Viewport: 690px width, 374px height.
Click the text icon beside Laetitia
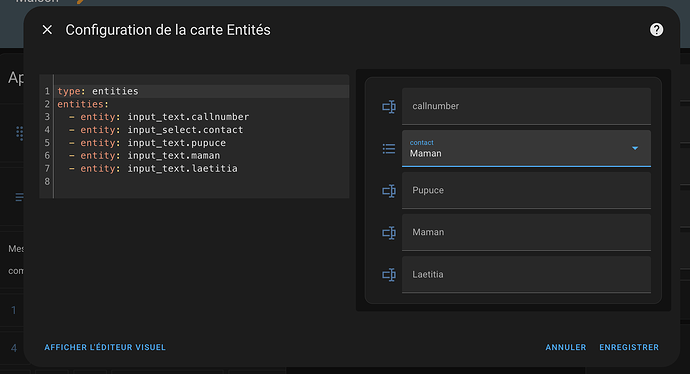[x=389, y=275]
